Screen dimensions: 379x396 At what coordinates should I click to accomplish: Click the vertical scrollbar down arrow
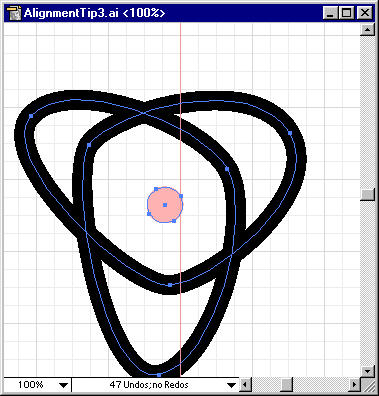367,371
